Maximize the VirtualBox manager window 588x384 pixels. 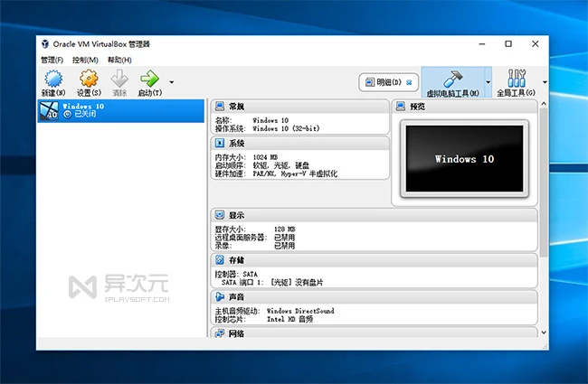[508, 44]
